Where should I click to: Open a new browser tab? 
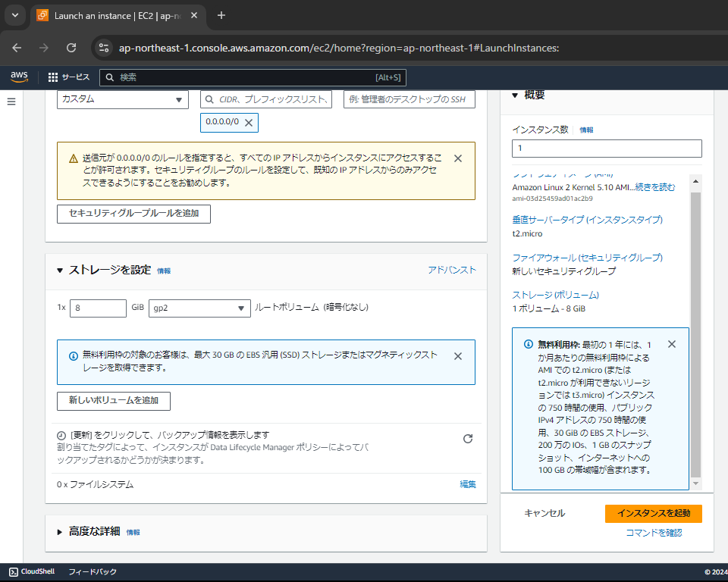tap(221, 15)
